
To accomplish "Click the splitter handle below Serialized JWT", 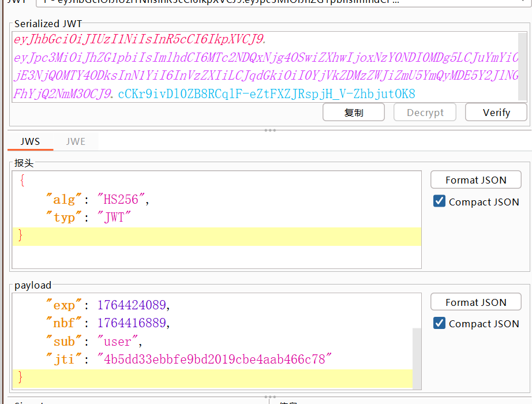I will coord(269,130).
